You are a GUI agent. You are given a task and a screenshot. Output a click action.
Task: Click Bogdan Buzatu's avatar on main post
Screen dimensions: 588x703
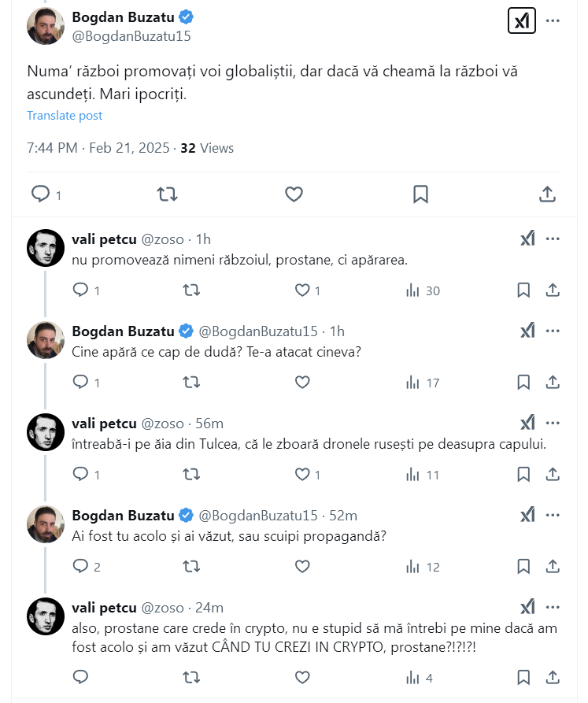[x=46, y=26]
